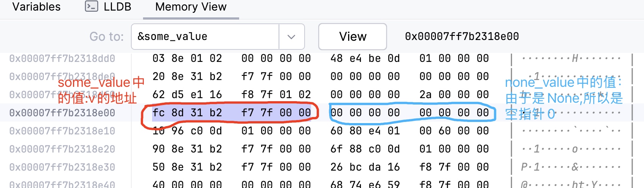
Task: Click the highlighted bytes fc 8d 31 b2
Action: 187,113
